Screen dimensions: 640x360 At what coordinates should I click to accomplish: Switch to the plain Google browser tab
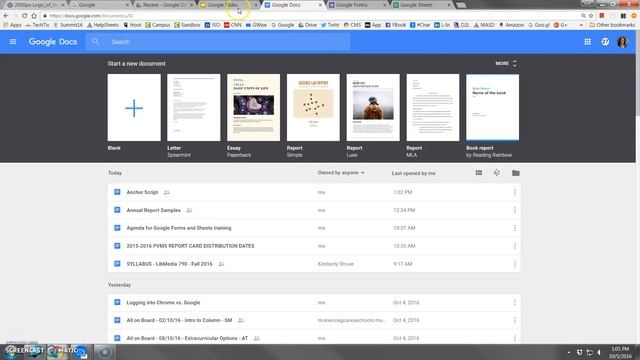point(99,5)
